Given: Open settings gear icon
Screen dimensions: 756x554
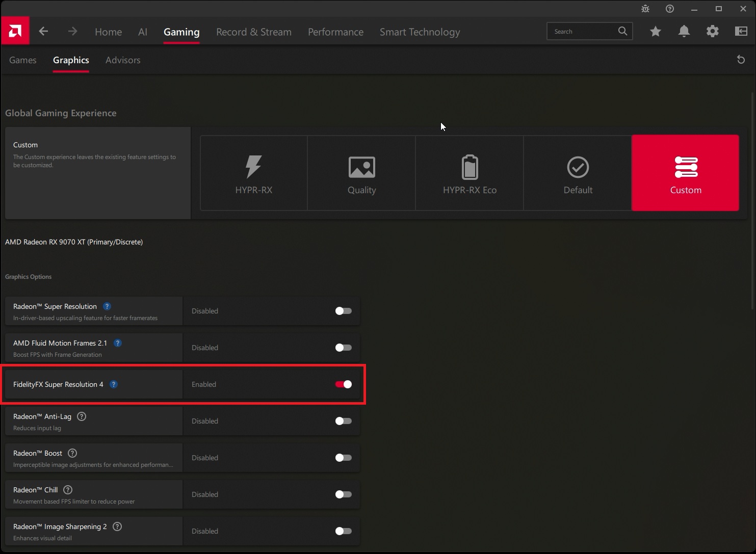Looking at the screenshot, I should [713, 31].
